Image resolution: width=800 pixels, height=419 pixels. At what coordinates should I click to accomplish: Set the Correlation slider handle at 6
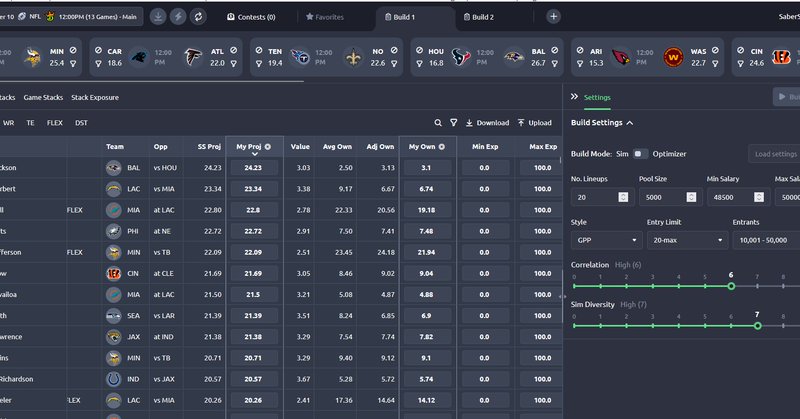click(x=731, y=286)
